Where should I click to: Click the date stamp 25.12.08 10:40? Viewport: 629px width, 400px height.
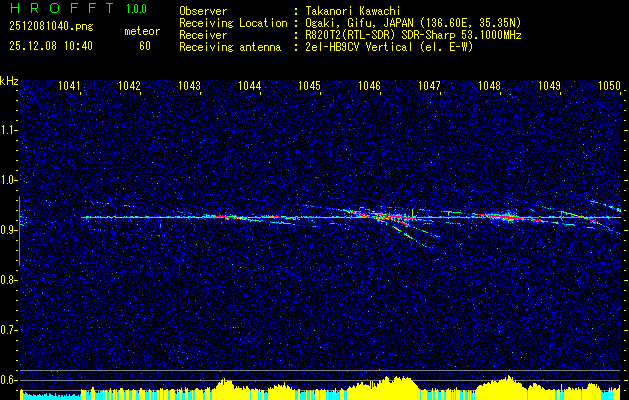[51, 46]
